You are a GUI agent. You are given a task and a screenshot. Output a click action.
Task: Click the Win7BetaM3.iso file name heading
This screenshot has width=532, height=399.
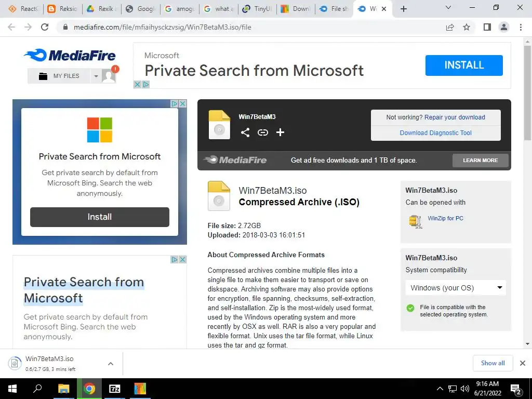pyautogui.click(x=273, y=190)
